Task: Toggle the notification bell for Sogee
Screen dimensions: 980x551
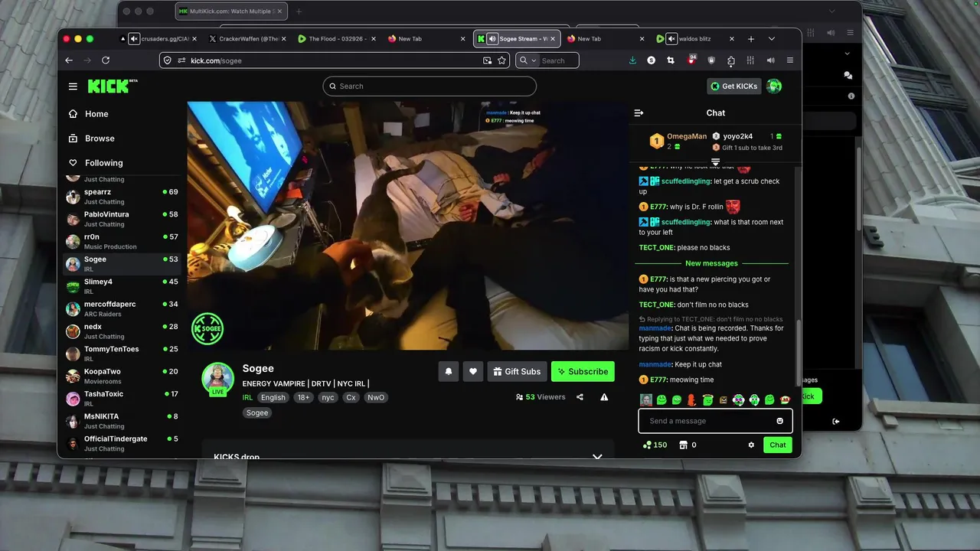Action: click(449, 371)
